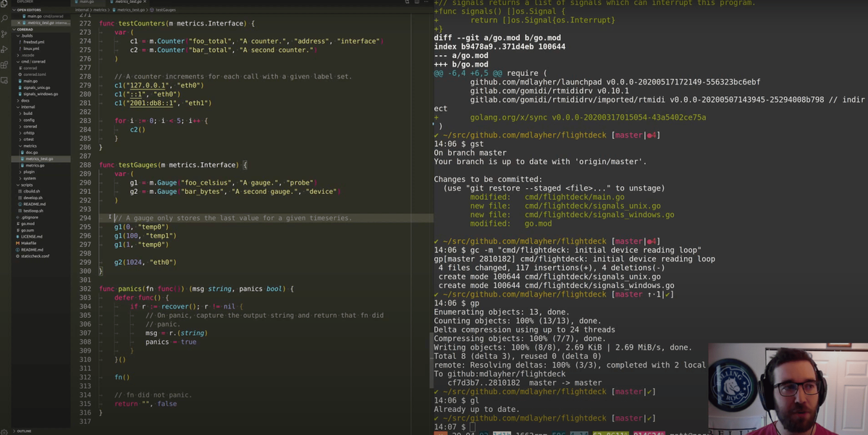Select the testGauges breadcrumb item
868x435 pixels.
coord(166,10)
